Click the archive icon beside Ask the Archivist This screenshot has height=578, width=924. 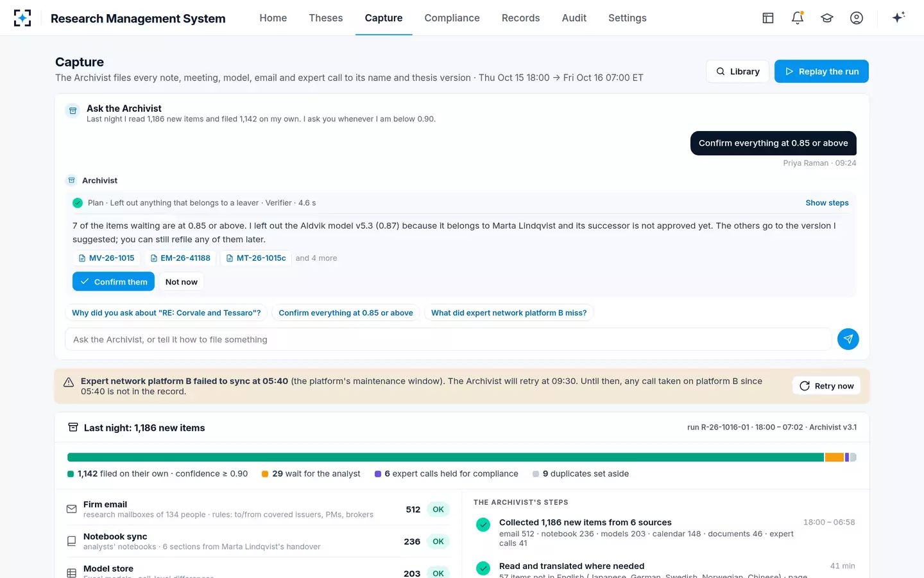tap(73, 111)
